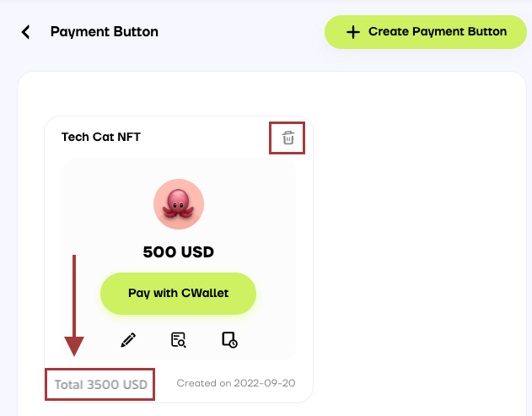Click the plus icon in Create Payment Button
This screenshot has height=416, width=532.
[x=353, y=32]
